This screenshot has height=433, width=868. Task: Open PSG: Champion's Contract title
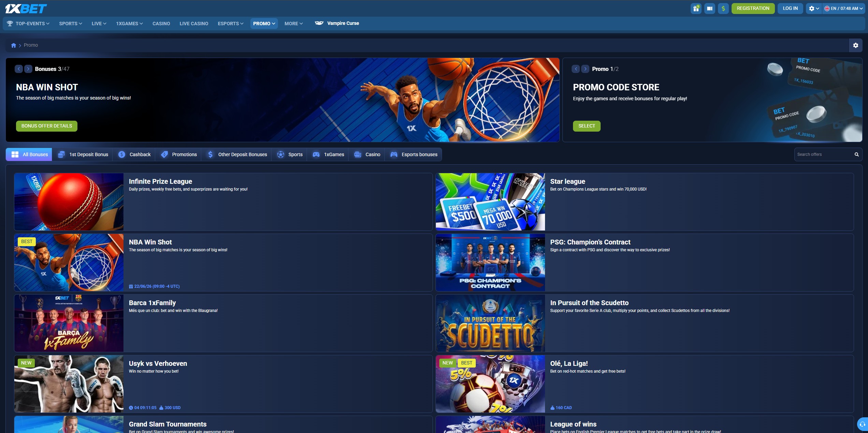pos(590,242)
